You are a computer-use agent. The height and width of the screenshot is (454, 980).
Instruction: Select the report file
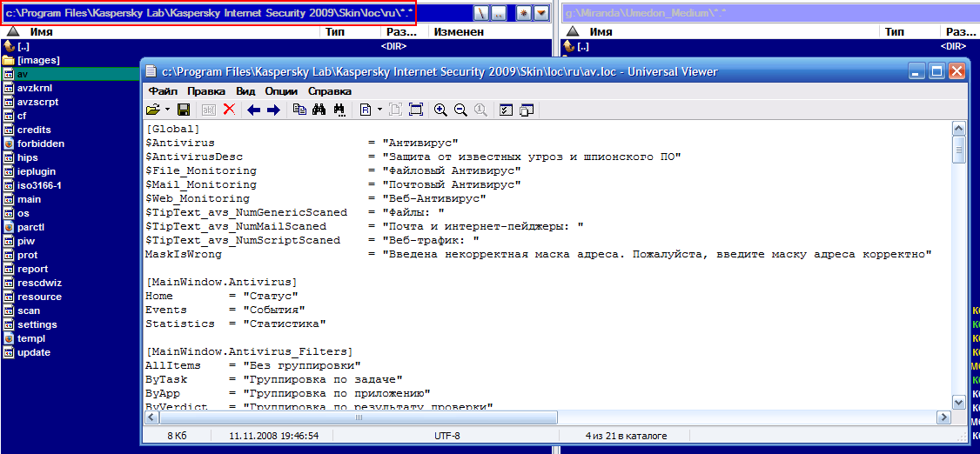32,269
